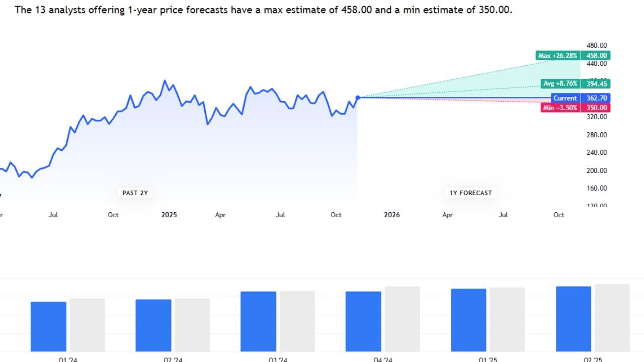This screenshot has width=644, height=362.
Task: Click the 2025 label on the time axis
Action: pyautogui.click(x=169, y=215)
